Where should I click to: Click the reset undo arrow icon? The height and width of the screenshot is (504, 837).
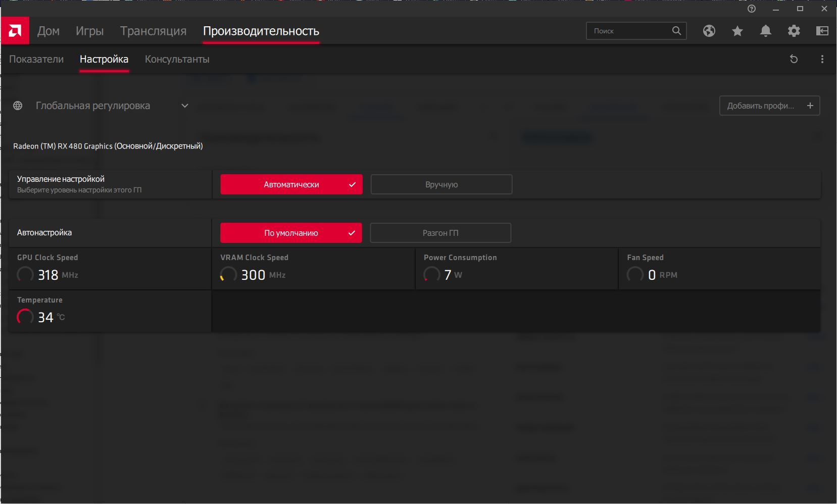point(794,59)
